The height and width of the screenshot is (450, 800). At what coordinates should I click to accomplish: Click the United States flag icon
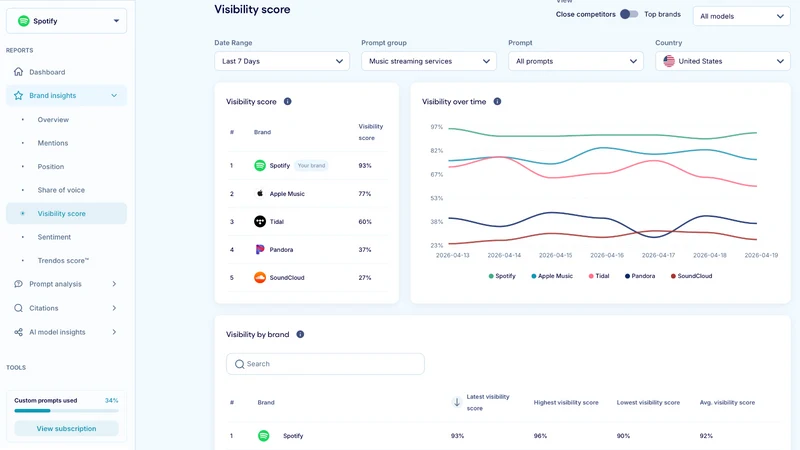[669, 61]
